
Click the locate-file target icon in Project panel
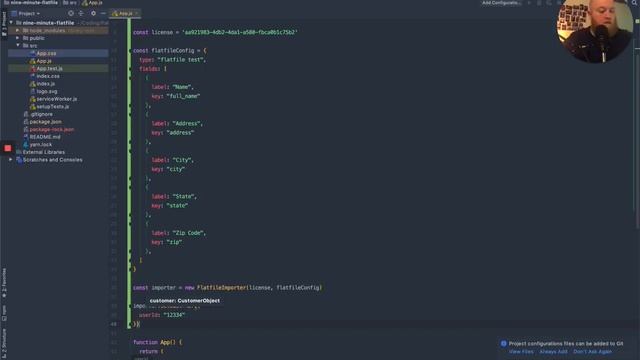point(71,13)
